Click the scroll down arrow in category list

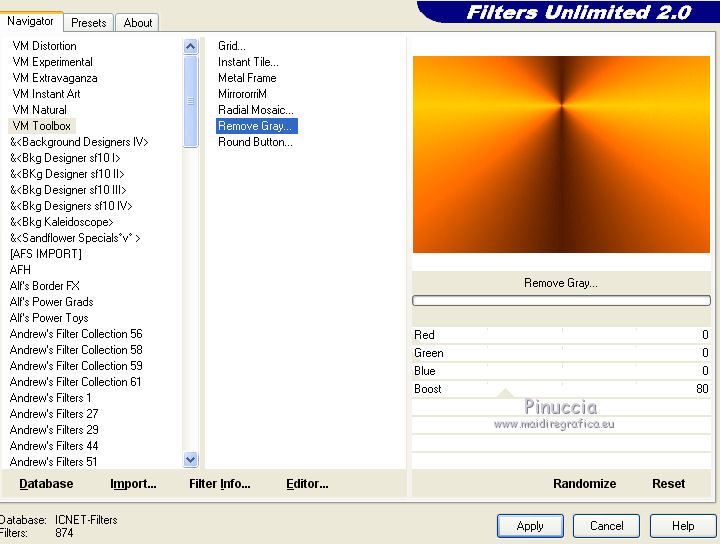tap(191, 460)
